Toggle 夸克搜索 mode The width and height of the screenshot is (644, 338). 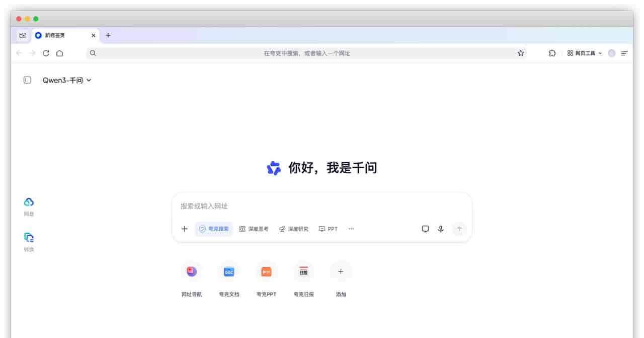click(x=214, y=229)
